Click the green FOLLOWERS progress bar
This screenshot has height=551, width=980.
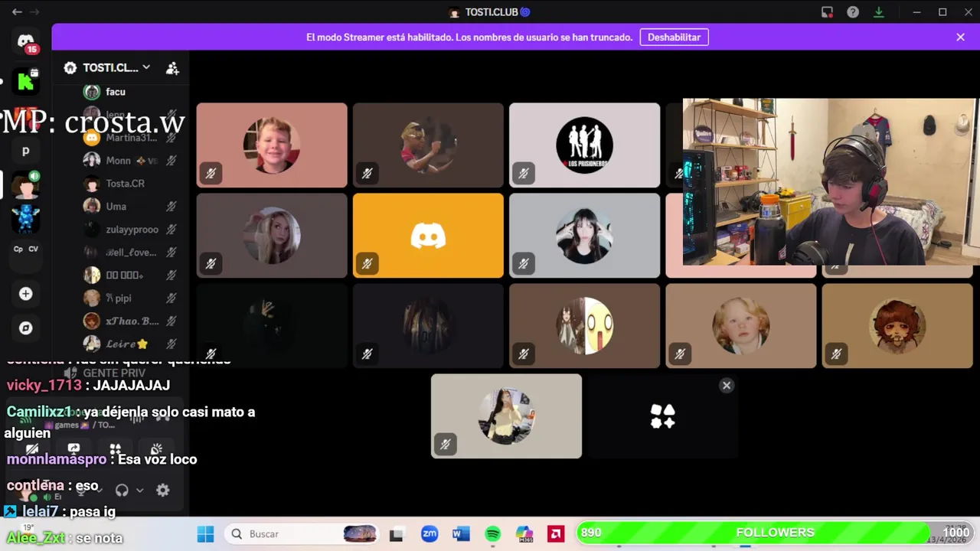[775, 533]
